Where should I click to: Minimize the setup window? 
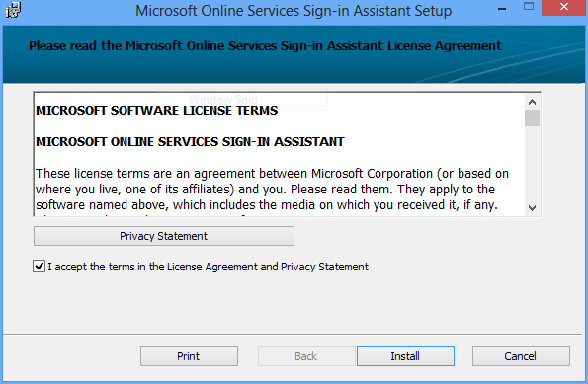pos(502,8)
